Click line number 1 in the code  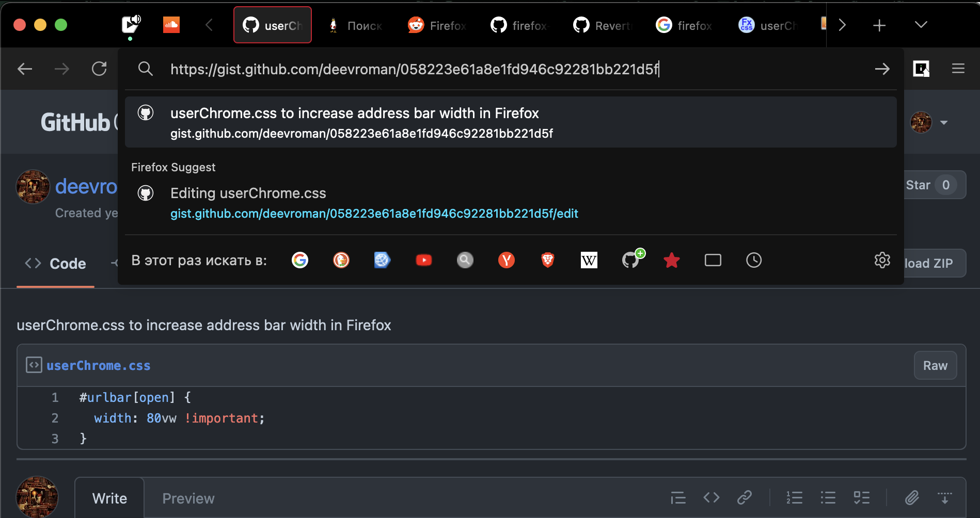pyautogui.click(x=55, y=397)
